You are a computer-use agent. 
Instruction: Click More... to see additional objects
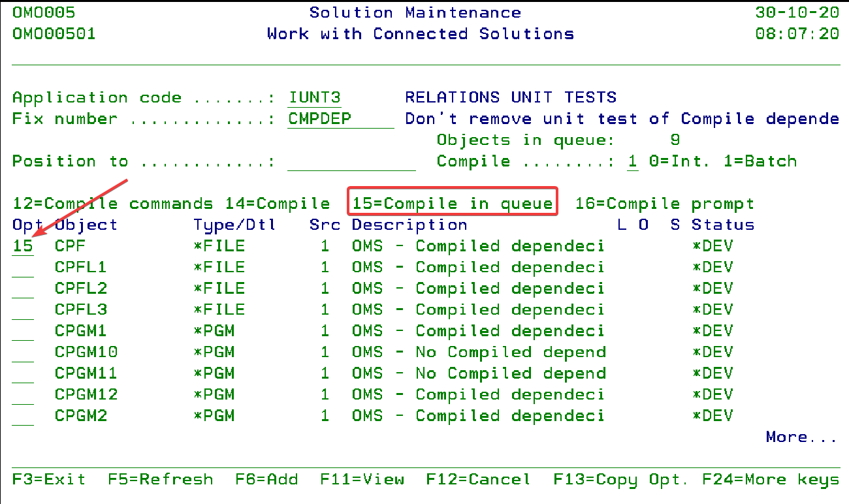801,437
